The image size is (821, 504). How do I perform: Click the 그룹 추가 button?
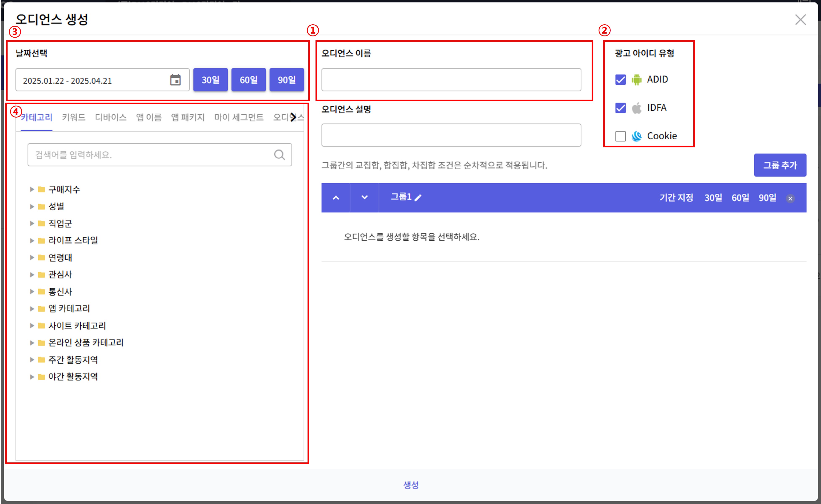pos(780,165)
